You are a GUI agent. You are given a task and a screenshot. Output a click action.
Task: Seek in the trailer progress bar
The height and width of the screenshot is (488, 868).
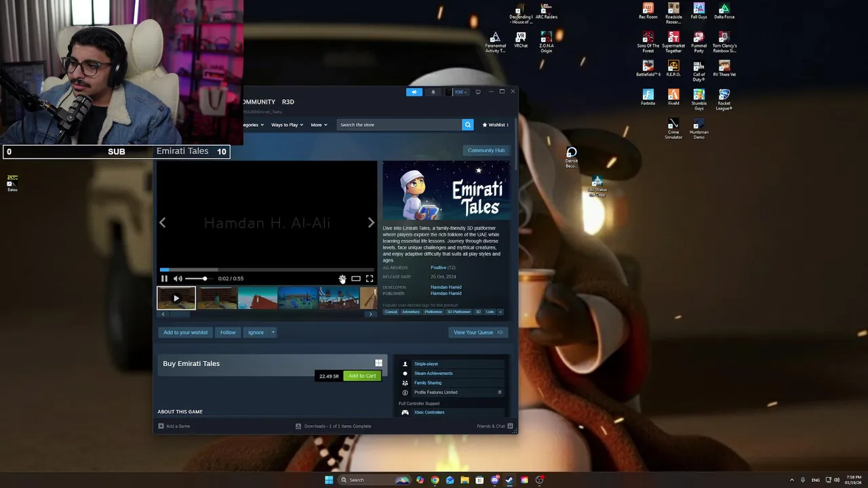pos(267,270)
